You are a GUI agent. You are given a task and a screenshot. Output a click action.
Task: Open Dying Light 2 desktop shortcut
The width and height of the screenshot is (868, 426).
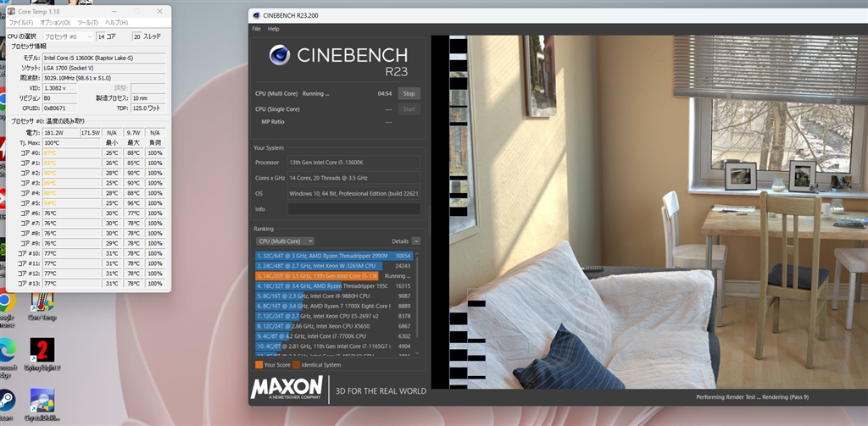(42, 354)
